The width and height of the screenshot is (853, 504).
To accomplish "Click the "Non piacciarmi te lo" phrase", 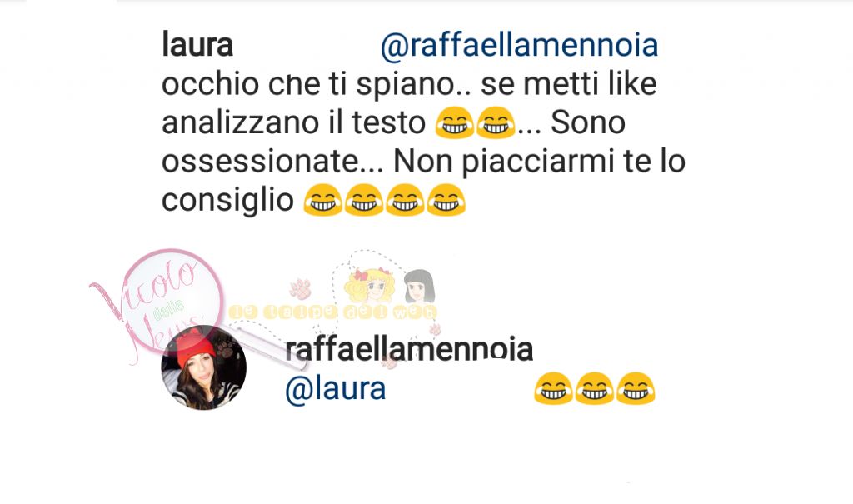I will [x=539, y=162].
